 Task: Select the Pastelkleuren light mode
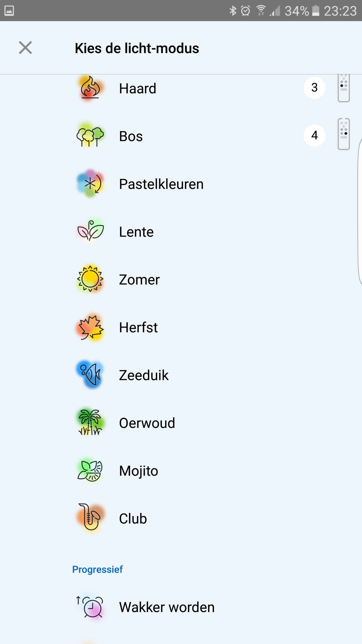(x=161, y=184)
